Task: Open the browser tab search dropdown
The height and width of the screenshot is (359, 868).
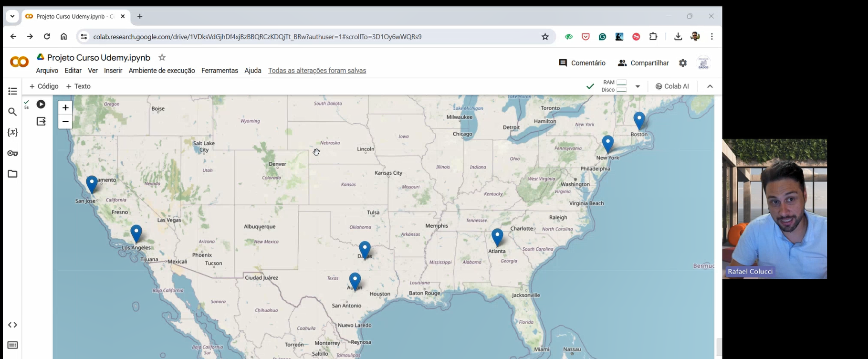Action: (12, 16)
